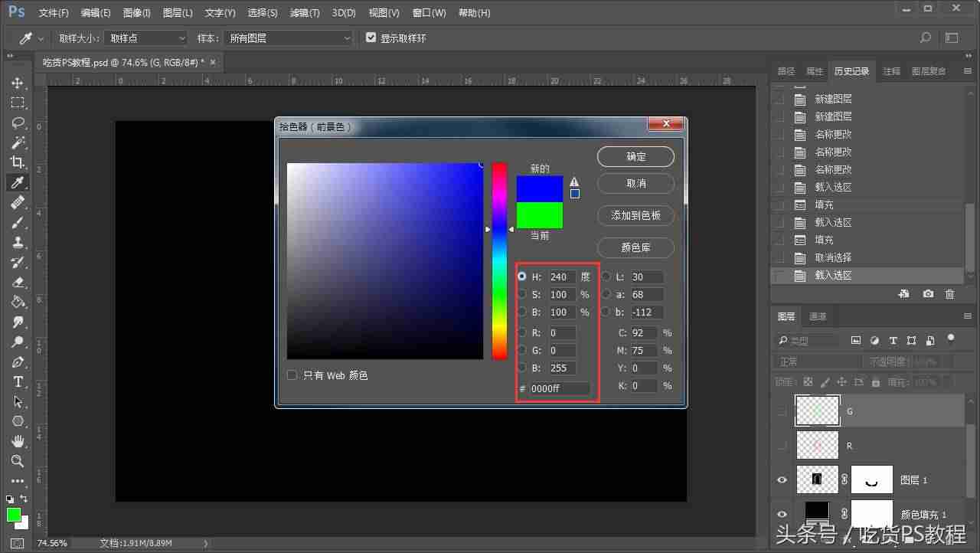980x553 pixels.
Task: Click 添加到色板 button
Action: click(635, 216)
